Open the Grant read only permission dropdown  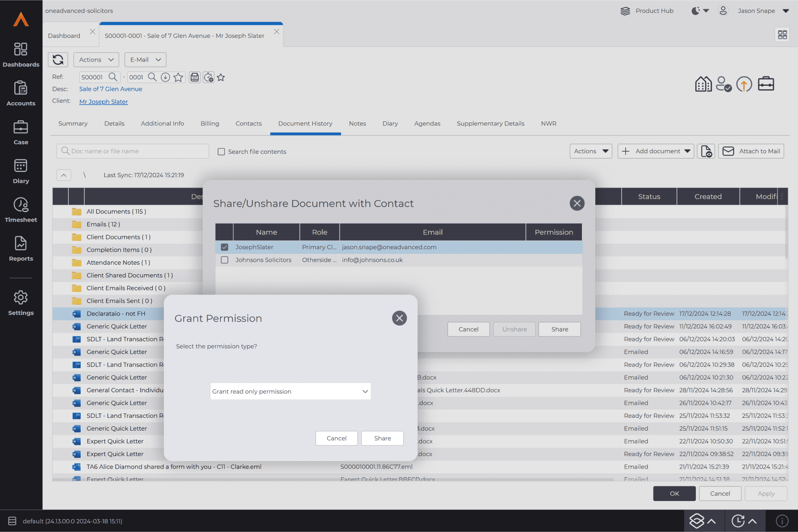click(290, 391)
